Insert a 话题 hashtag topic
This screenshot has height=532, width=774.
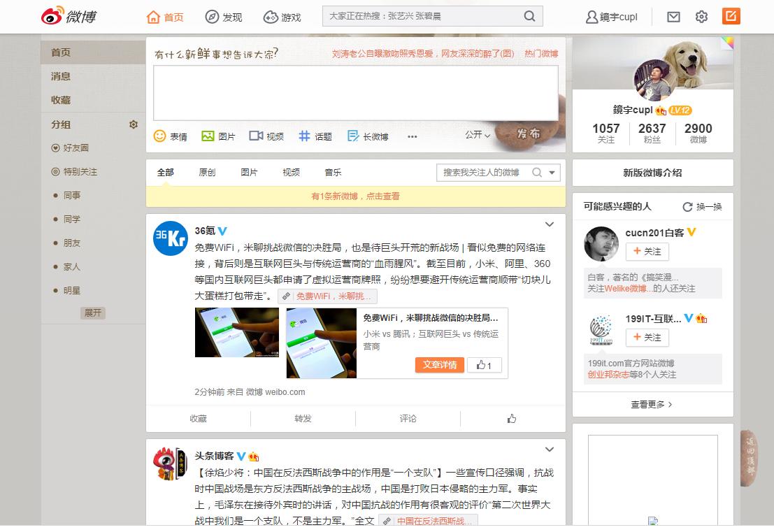coord(315,136)
